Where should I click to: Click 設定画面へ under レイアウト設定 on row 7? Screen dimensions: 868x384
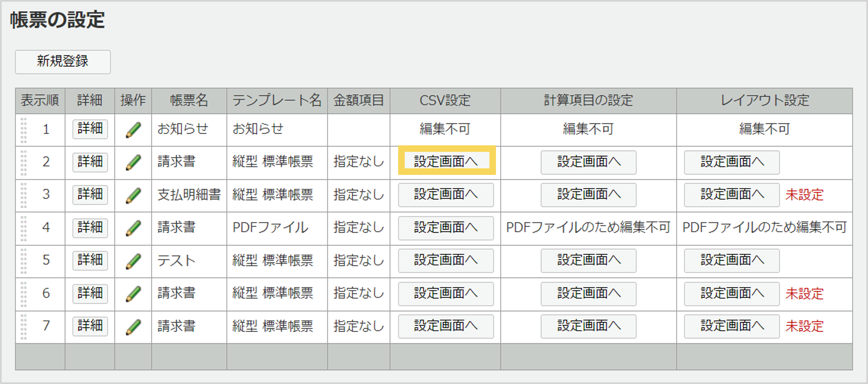click(x=731, y=326)
